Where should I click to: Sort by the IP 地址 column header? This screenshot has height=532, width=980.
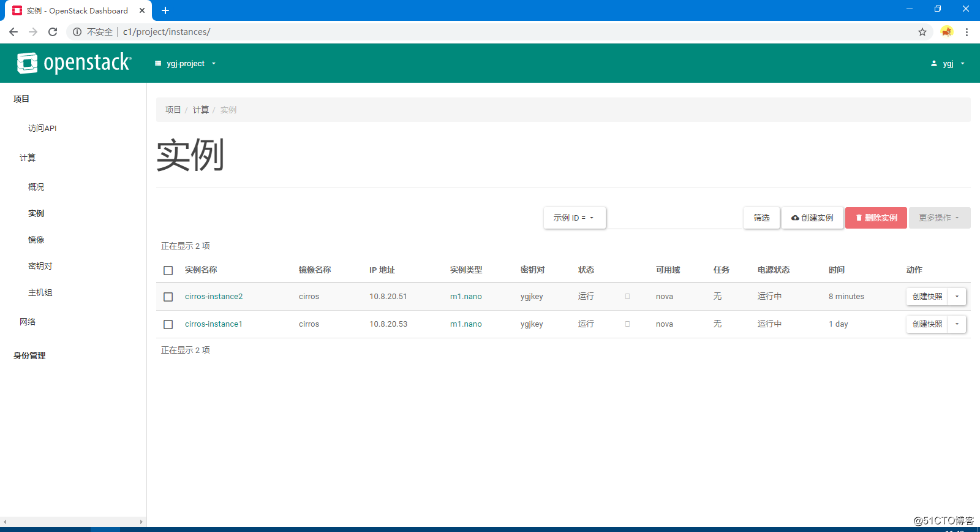(x=382, y=270)
